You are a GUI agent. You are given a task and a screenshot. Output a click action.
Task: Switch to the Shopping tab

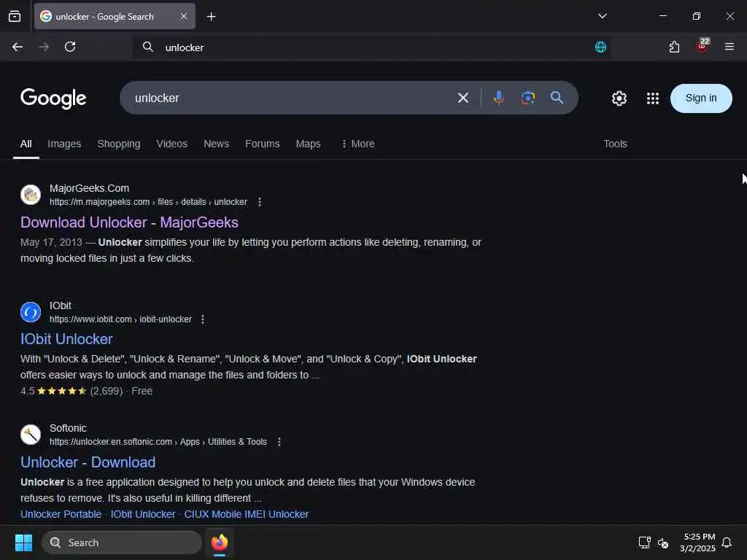(119, 144)
